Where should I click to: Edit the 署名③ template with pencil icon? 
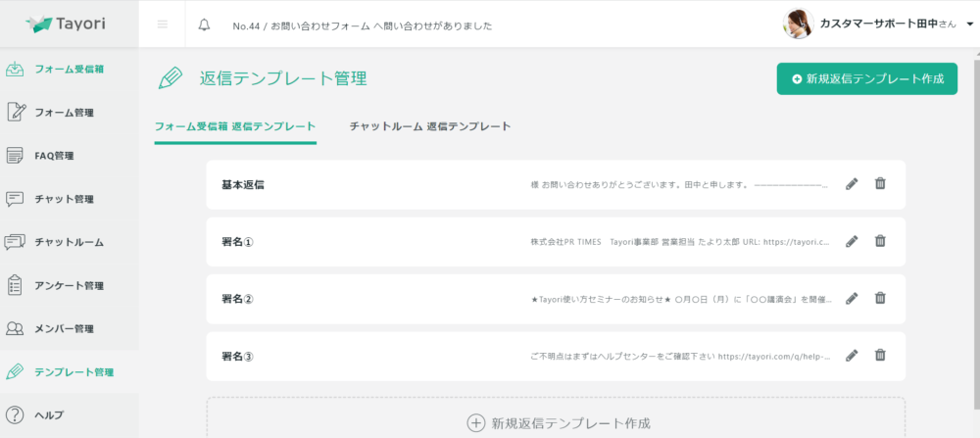click(852, 356)
